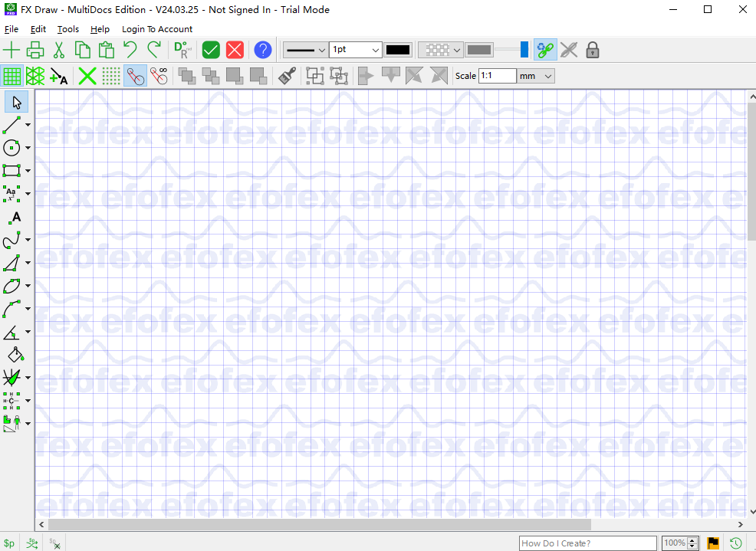
Task: Click the bring to front icon
Action: click(x=187, y=76)
